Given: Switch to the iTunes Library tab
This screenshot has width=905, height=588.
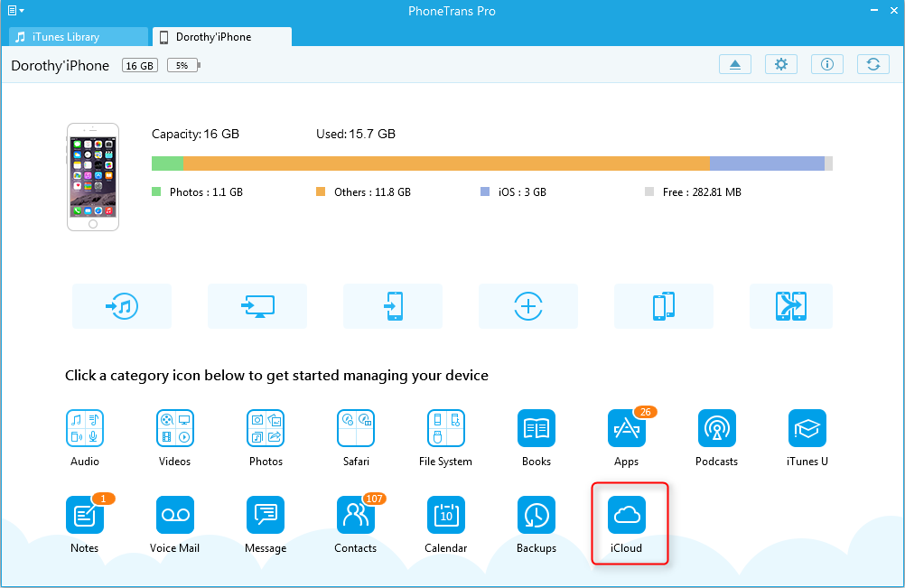Looking at the screenshot, I should [78, 37].
